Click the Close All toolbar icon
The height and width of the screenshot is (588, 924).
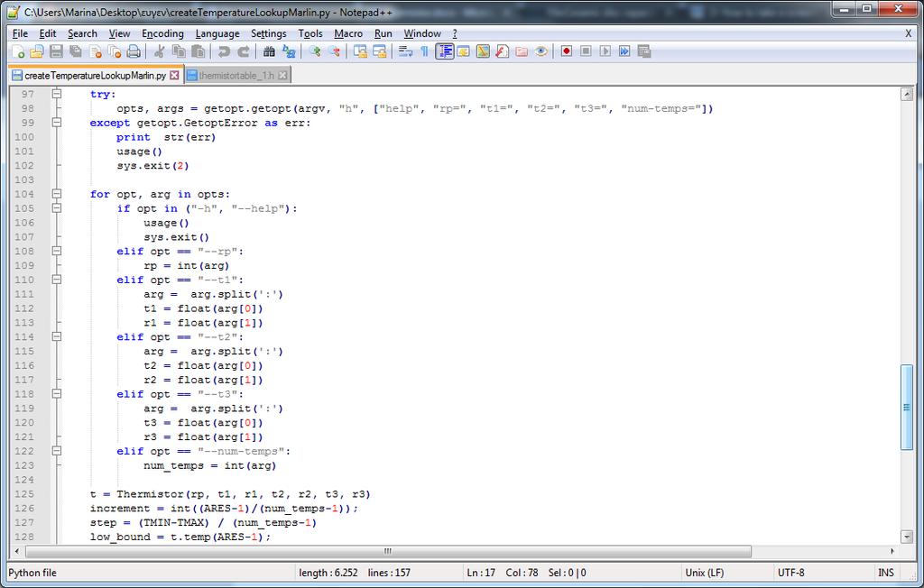point(115,51)
